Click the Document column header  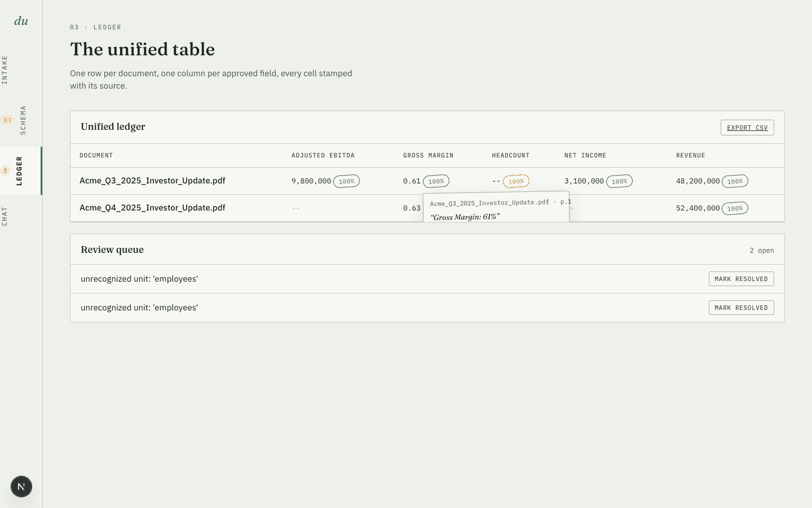(x=96, y=155)
